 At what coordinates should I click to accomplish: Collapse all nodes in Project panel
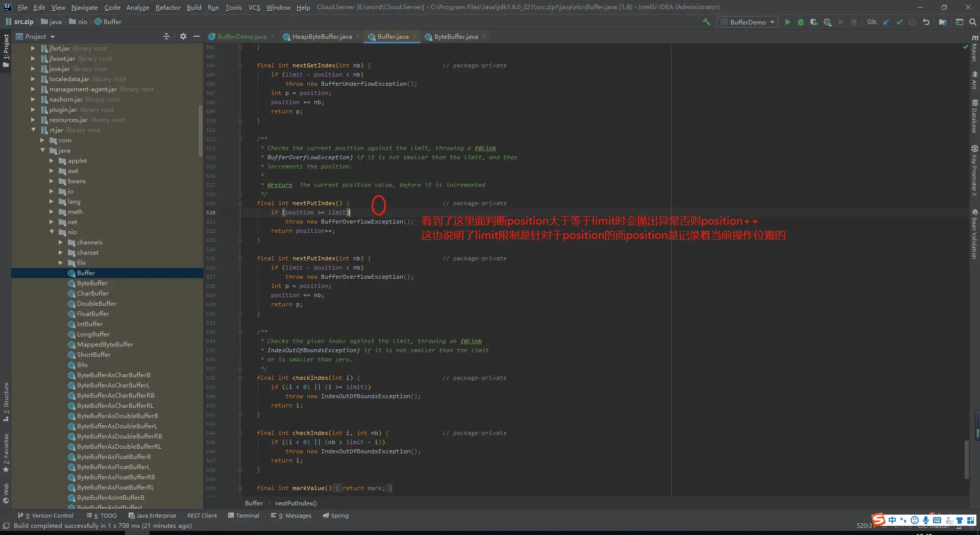pyautogui.click(x=166, y=36)
